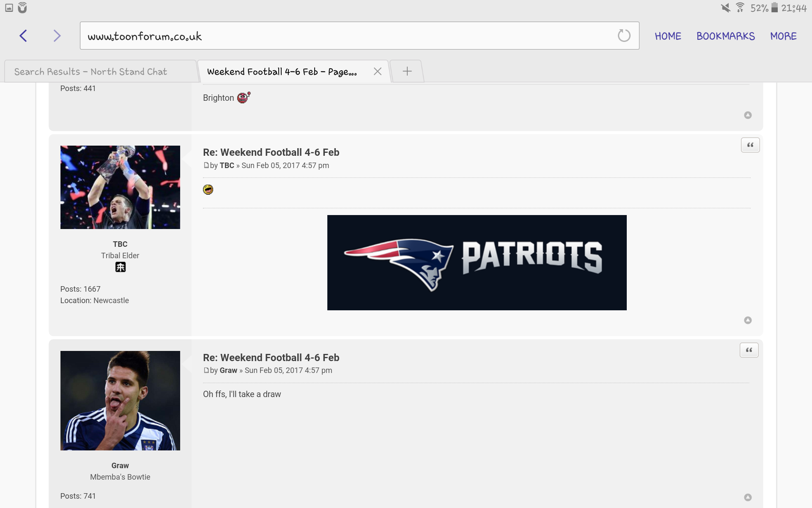
Task: View TBC's avatar image
Action: [x=120, y=187]
